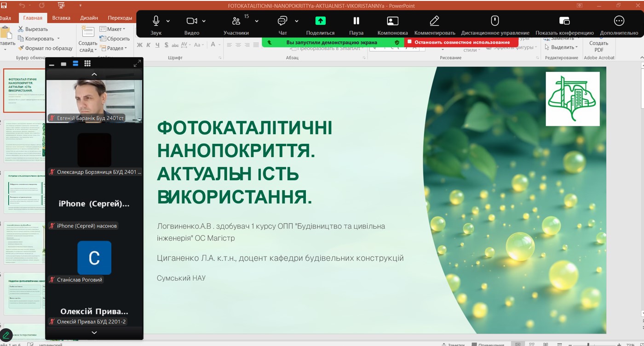Viewport: 644px width, 346px height.
Task: Expand video options arrow next to camera
Action: coord(204,21)
